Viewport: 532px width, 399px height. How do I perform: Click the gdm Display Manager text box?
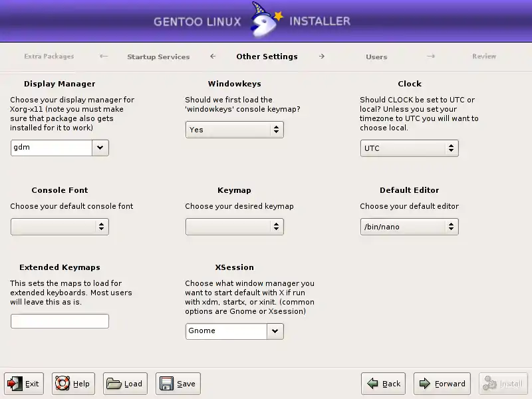[51, 148]
